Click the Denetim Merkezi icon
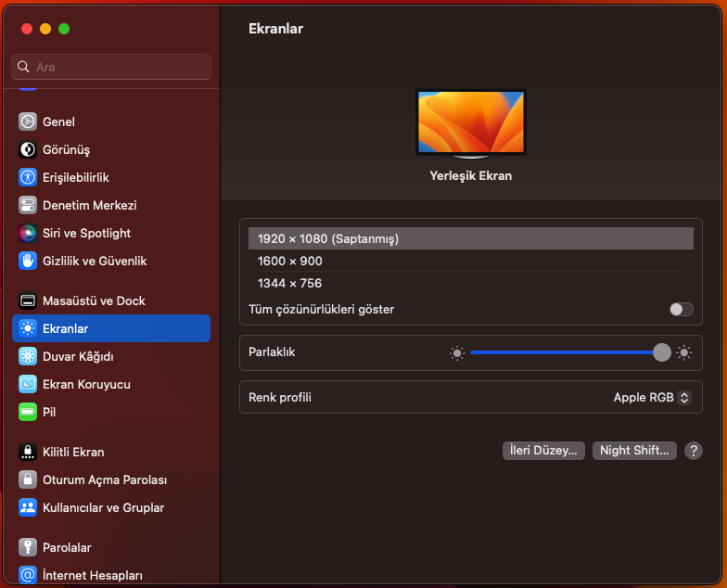Viewport: 727px width, 588px height. (28, 205)
